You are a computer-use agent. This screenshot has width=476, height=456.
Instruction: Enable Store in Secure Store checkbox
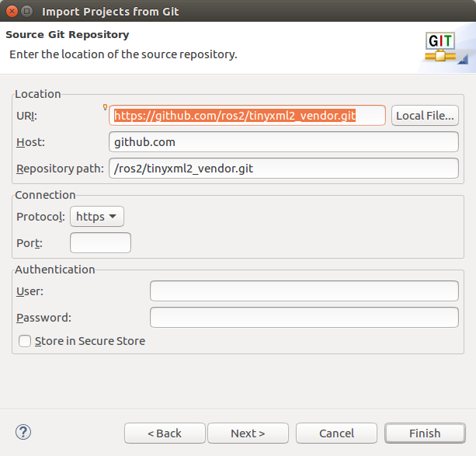tap(26, 341)
